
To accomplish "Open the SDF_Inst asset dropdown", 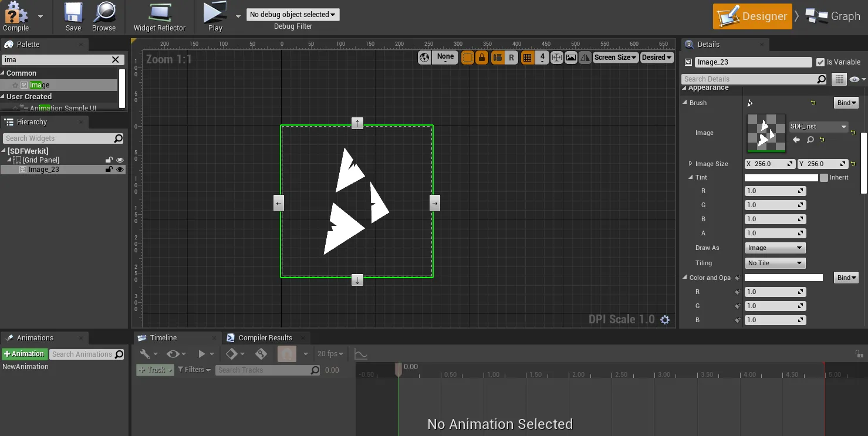I will 818,127.
